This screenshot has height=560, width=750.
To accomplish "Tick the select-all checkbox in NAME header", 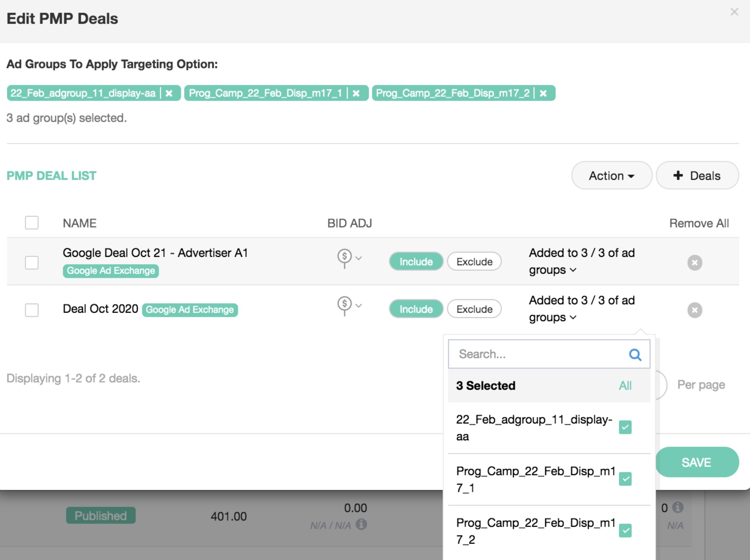I will (x=32, y=223).
